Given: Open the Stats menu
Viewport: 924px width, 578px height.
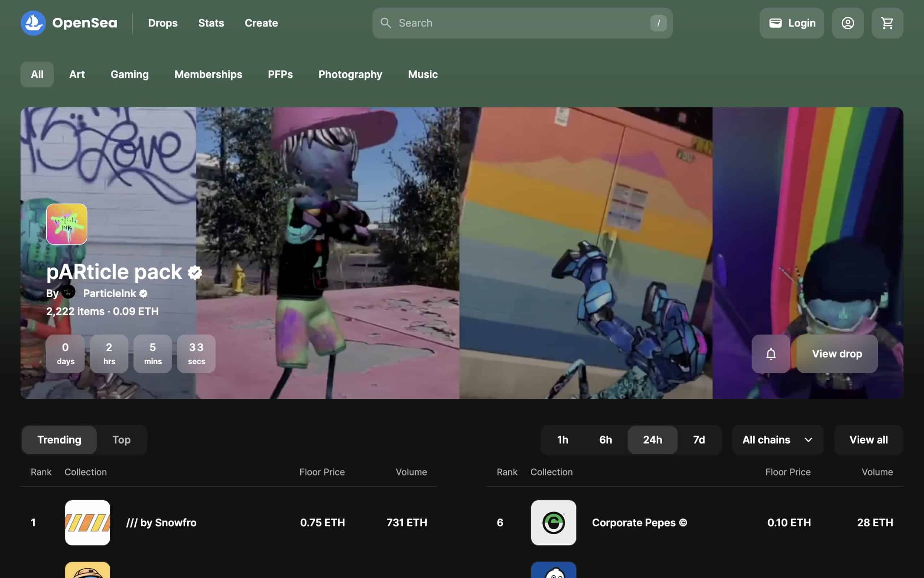Looking at the screenshot, I should (211, 23).
